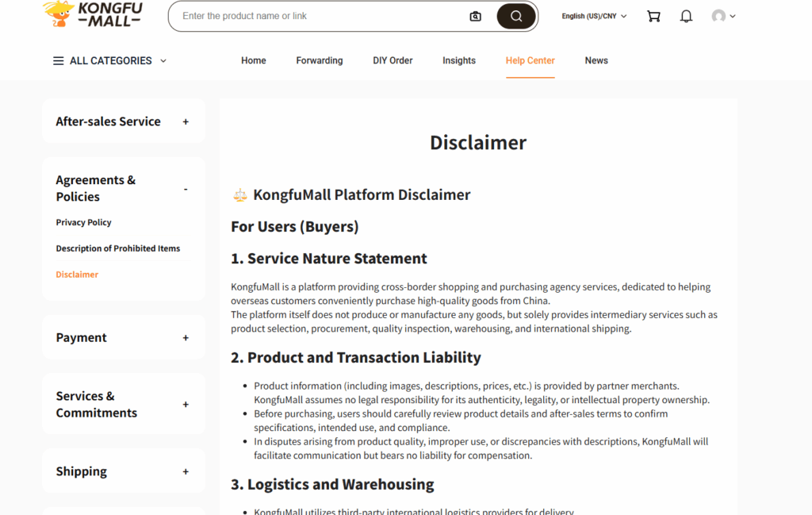The width and height of the screenshot is (812, 515).
Task: Open the Privacy Policy link
Action: 83,222
